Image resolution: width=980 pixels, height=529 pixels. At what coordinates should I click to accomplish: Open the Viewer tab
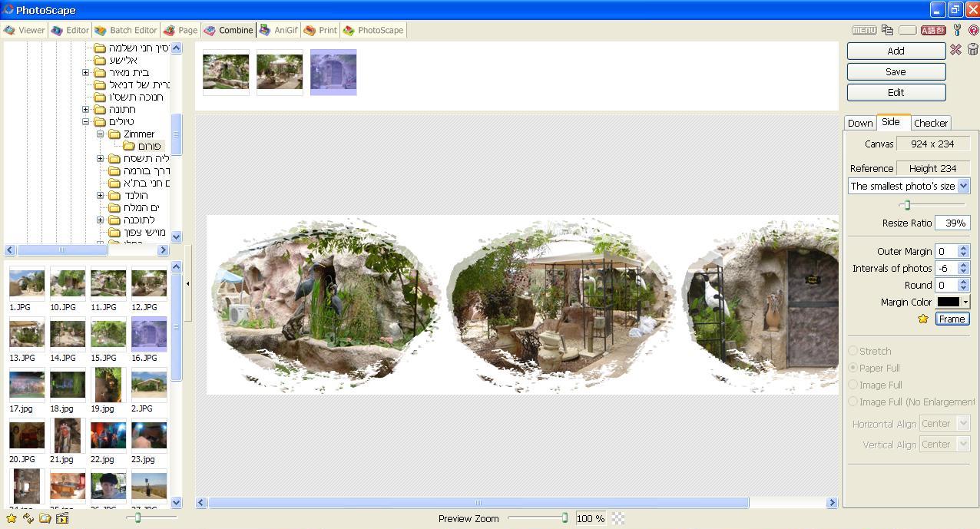pyautogui.click(x=24, y=30)
